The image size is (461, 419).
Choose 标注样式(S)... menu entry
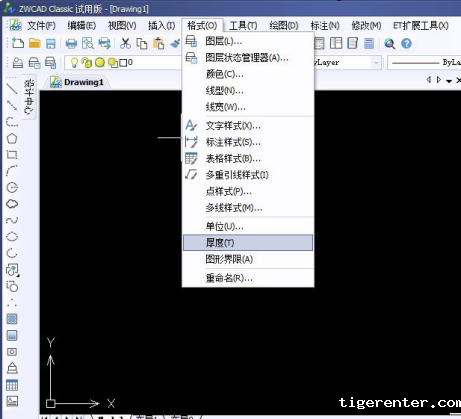pyautogui.click(x=248, y=142)
